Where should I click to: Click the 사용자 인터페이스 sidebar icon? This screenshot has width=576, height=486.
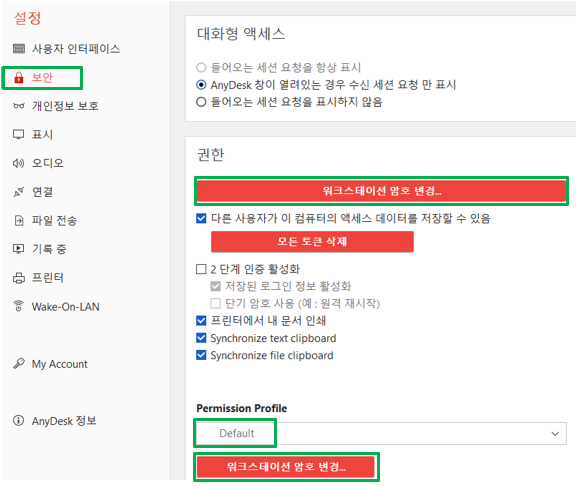19,48
